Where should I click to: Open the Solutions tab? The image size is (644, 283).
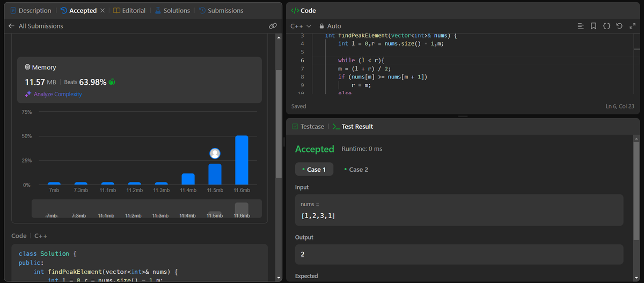[172, 11]
